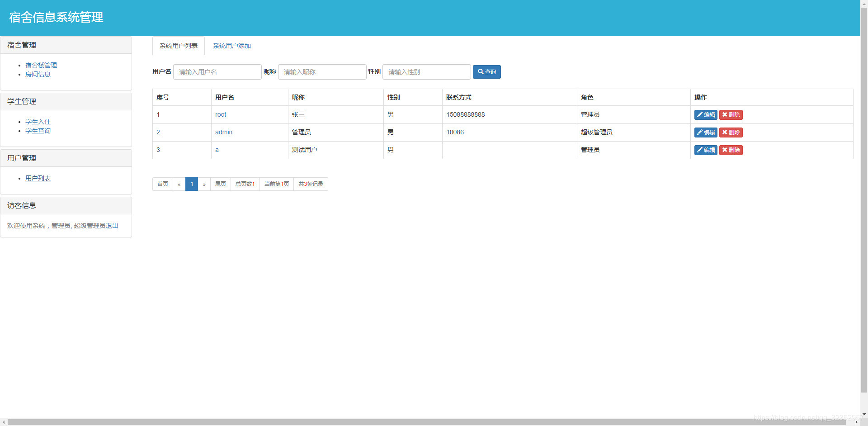Focus the 性别 input field
This screenshot has height=426, width=868.
(x=426, y=72)
